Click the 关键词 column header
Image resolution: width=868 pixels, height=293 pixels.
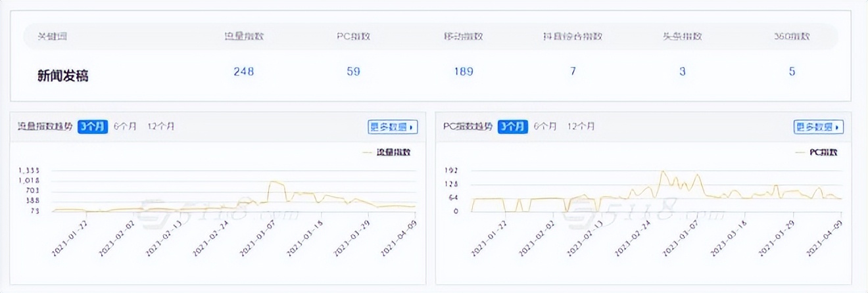(x=52, y=37)
